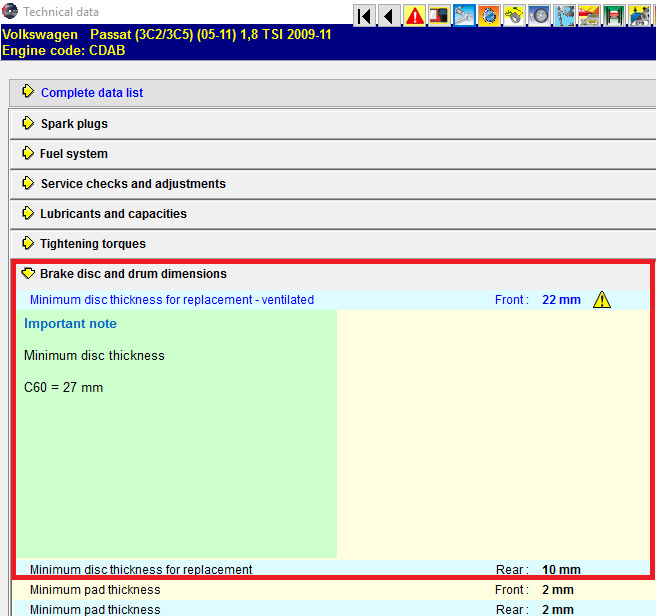
Task: Click the previous page arrow in the toolbar
Action: click(389, 16)
